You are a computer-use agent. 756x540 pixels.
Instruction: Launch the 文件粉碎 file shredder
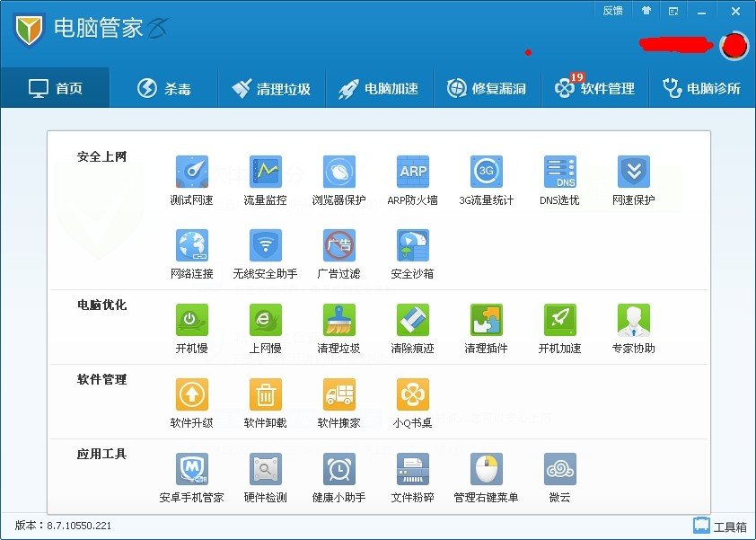click(412, 469)
